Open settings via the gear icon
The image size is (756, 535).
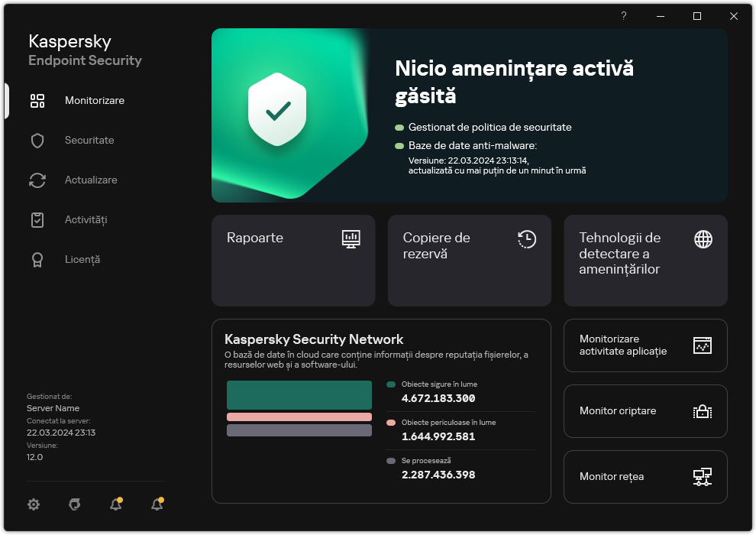(34, 504)
